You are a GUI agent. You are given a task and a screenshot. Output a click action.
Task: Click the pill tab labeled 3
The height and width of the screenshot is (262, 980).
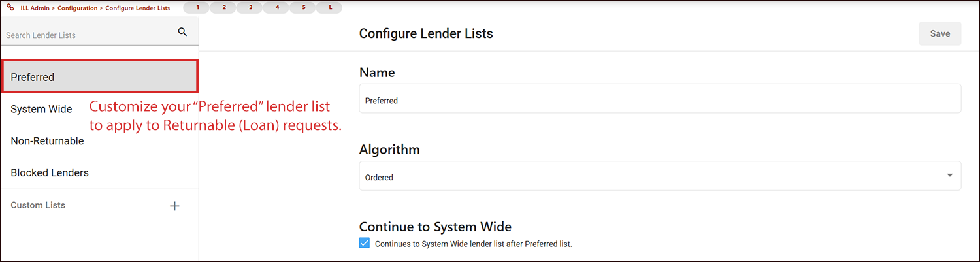[x=250, y=8]
